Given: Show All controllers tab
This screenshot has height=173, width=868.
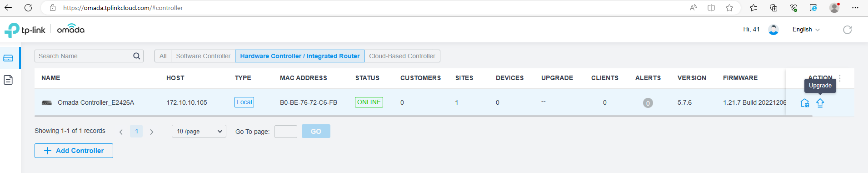Looking at the screenshot, I should (163, 56).
